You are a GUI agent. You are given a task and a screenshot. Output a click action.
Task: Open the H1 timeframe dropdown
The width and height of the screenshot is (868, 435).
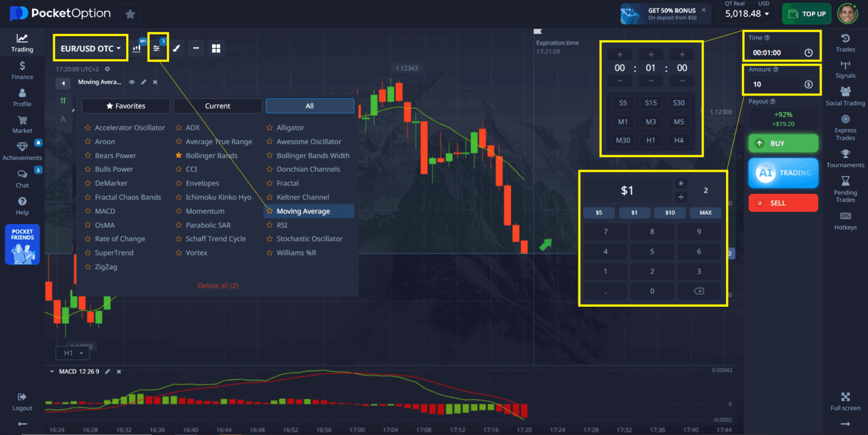pyautogui.click(x=72, y=352)
